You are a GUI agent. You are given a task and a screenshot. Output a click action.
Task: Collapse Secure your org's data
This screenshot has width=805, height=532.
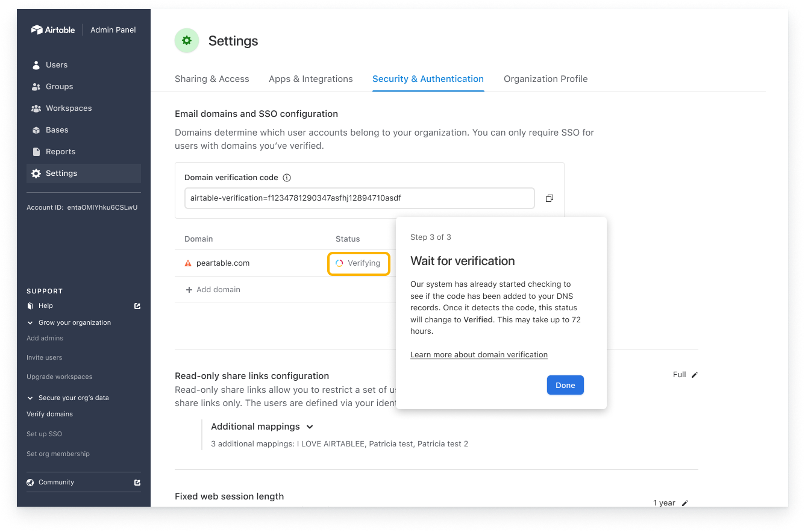pos(30,398)
